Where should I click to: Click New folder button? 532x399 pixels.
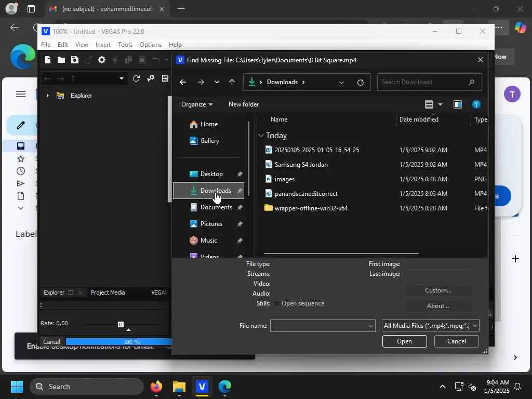[x=244, y=104]
